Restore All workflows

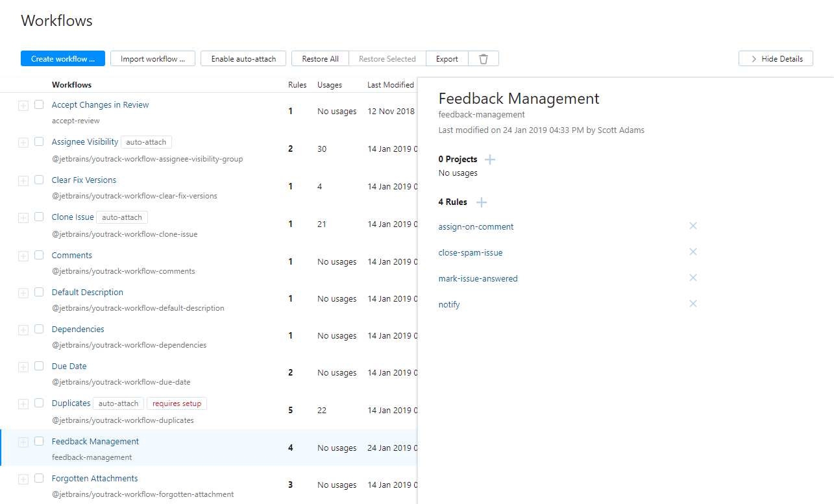pos(320,58)
